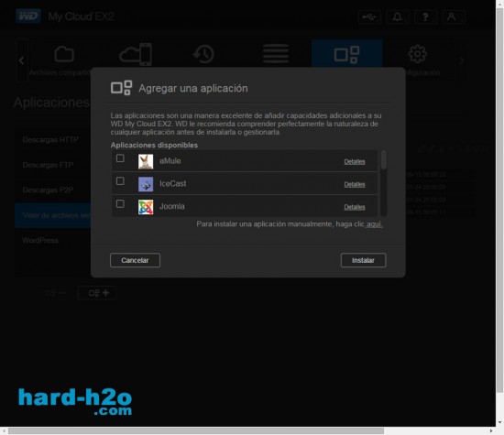Click the USB device icon in header
This screenshot has height=435, width=504.
[369, 17]
